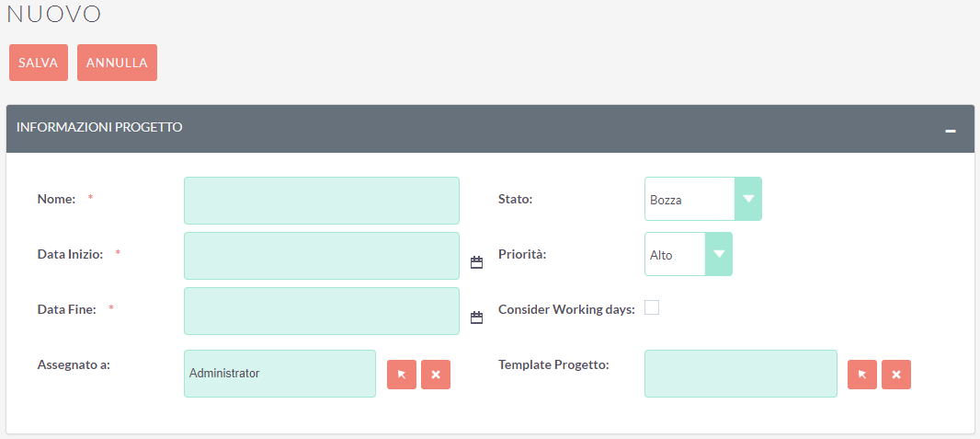Click the Consider Working days label text
The image size is (980, 439).
(x=566, y=309)
